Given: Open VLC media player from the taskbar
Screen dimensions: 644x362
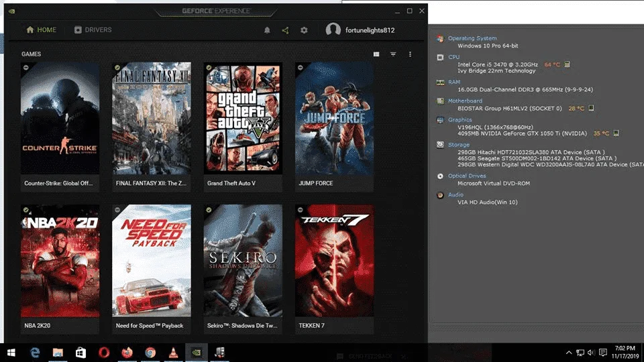Looking at the screenshot, I should pyautogui.click(x=173, y=353).
